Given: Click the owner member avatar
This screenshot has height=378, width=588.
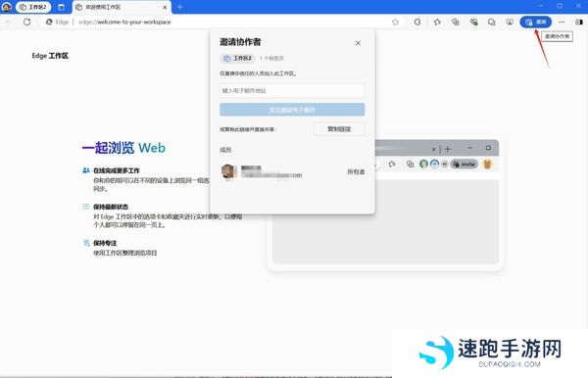Looking at the screenshot, I should 229,171.
